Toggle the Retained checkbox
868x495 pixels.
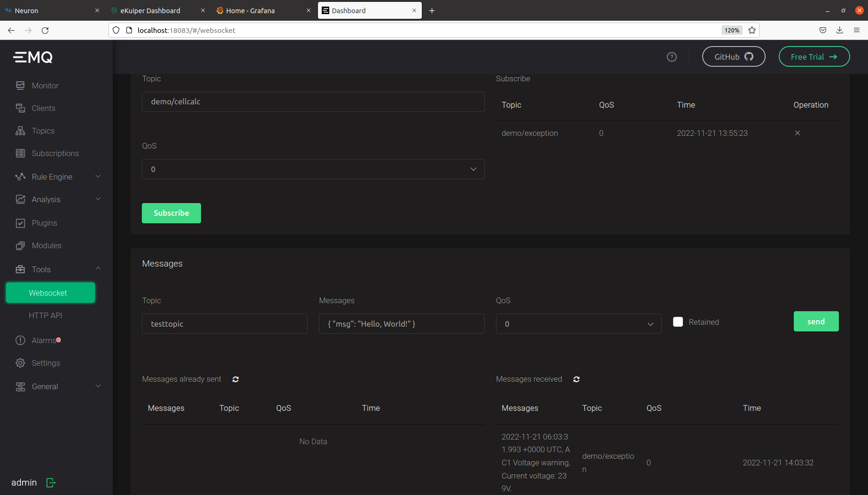(678, 322)
